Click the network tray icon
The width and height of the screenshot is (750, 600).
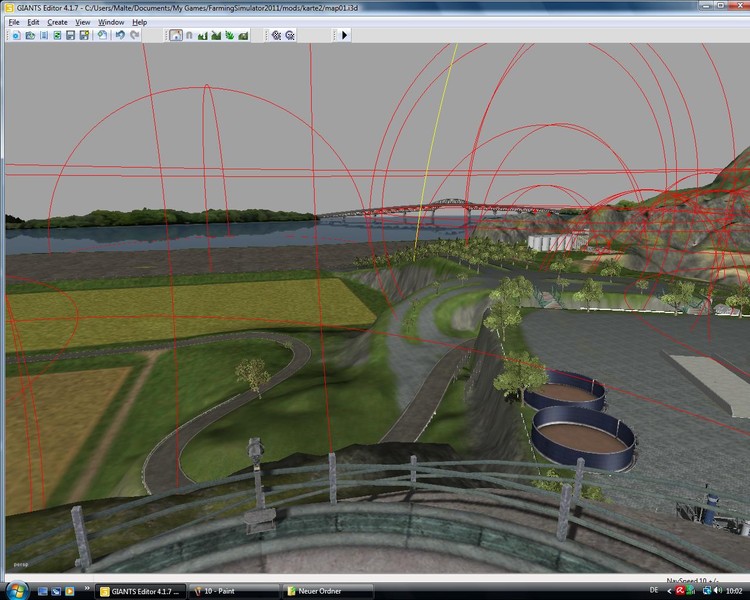[706, 591]
